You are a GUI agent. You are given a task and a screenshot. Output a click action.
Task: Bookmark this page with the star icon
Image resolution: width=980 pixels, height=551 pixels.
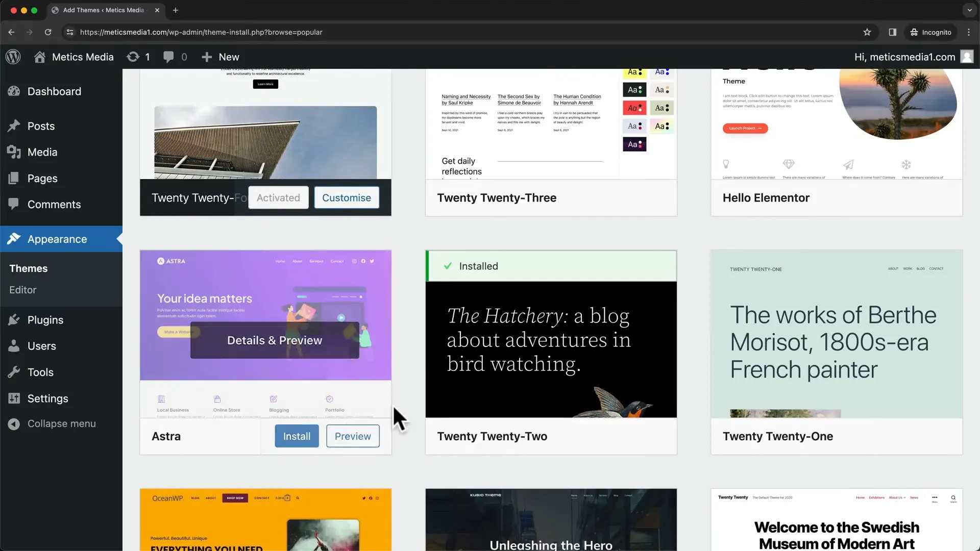click(x=867, y=32)
